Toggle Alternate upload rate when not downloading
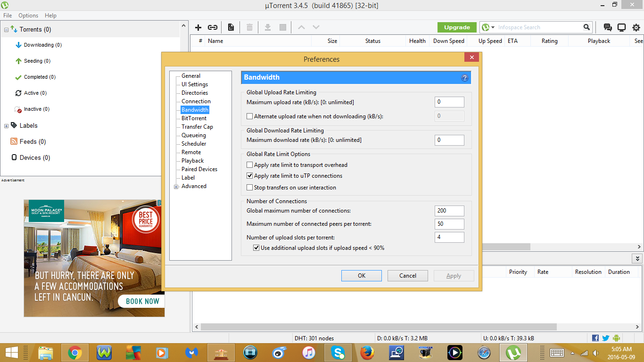 (250, 116)
